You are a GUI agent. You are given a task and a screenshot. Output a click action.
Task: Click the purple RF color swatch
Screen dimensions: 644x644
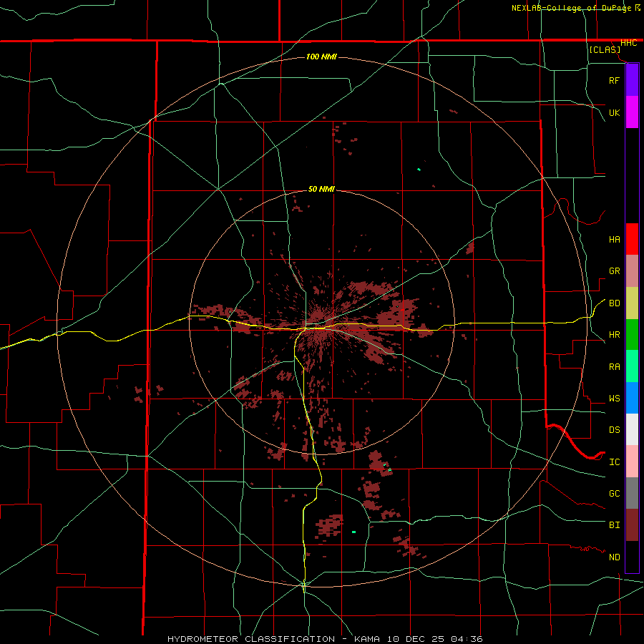tap(632, 80)
